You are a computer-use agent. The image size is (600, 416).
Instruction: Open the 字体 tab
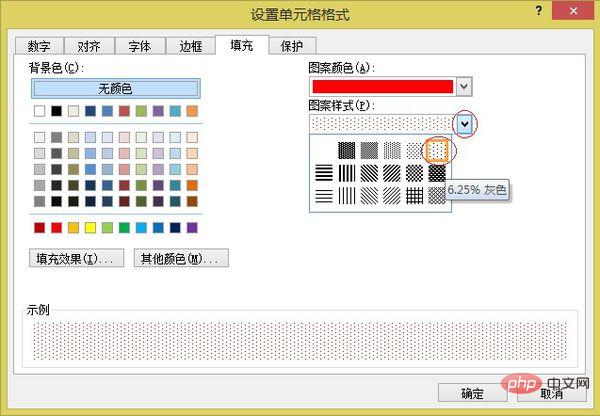pos(140,46)
